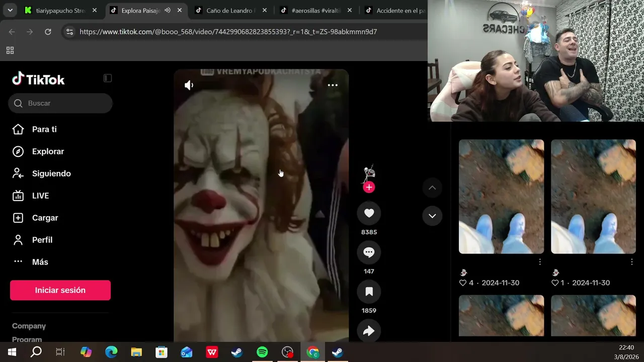Image resolution: width=644 pixels, height=362 pixels.
Task: Open the Chrome tab search dropdown
Action: pyautogui.click(x=10, y=10)
